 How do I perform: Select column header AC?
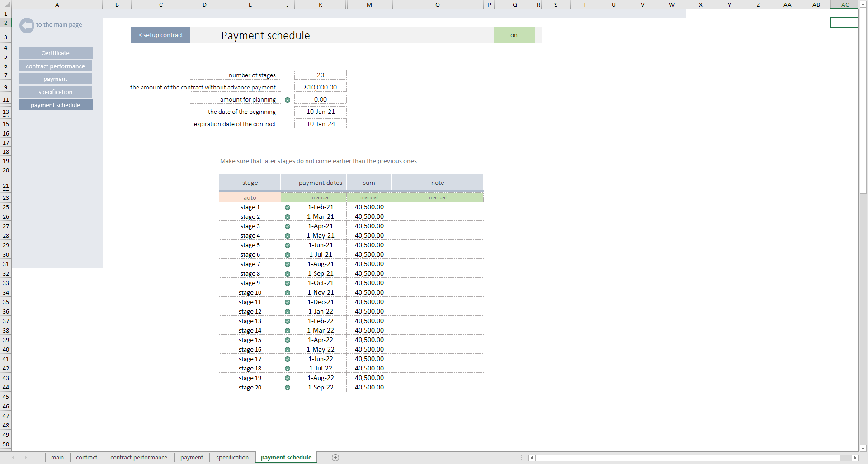(x=845, y=5)
